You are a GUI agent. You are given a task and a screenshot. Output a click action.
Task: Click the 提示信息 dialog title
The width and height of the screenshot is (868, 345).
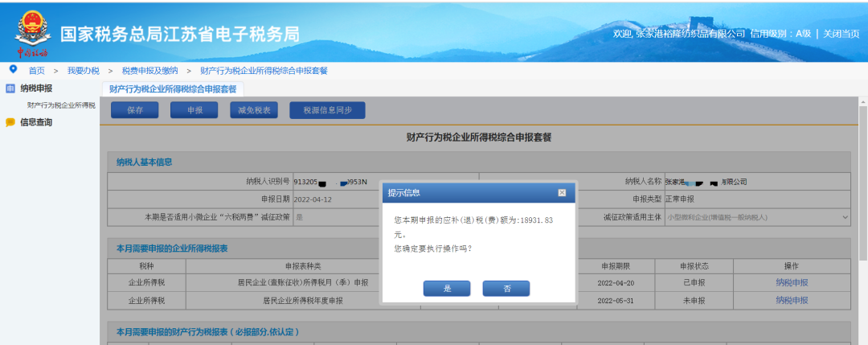tap(403, 193)
